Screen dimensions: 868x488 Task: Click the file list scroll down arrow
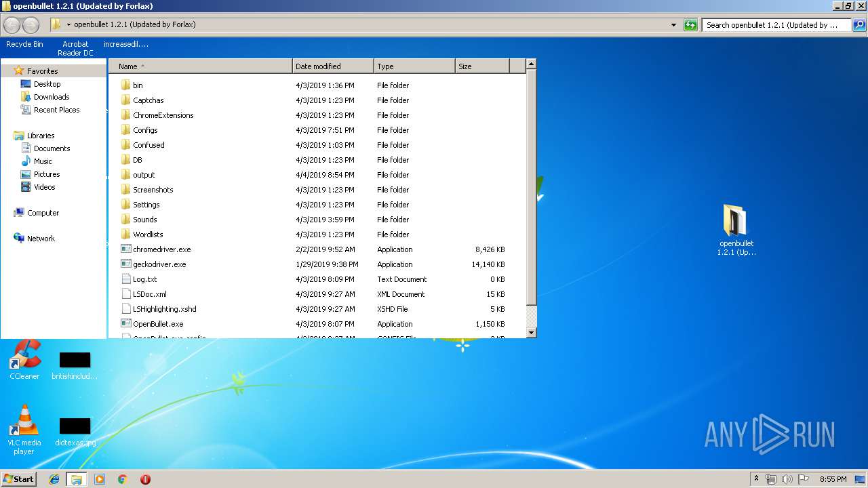click(532, 333)
